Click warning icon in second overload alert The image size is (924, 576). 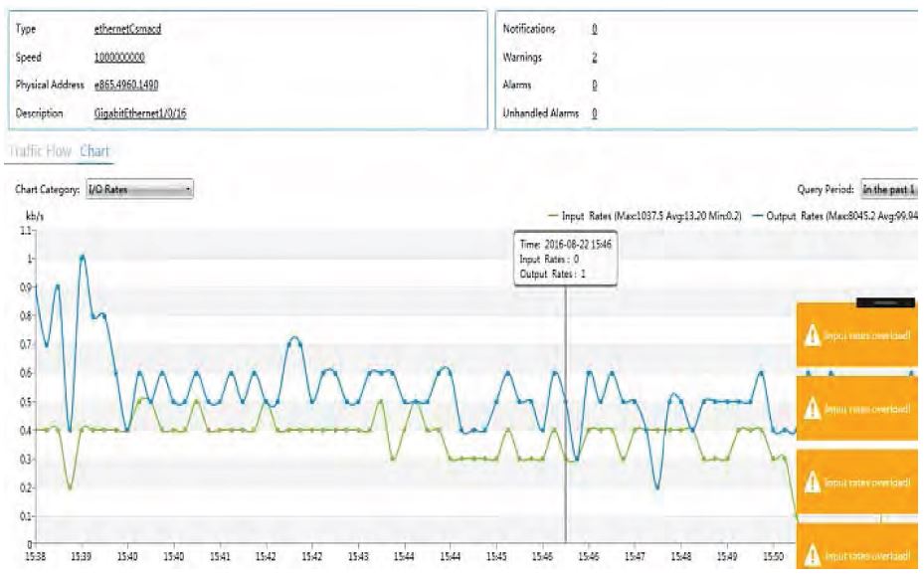pos(811,409)
